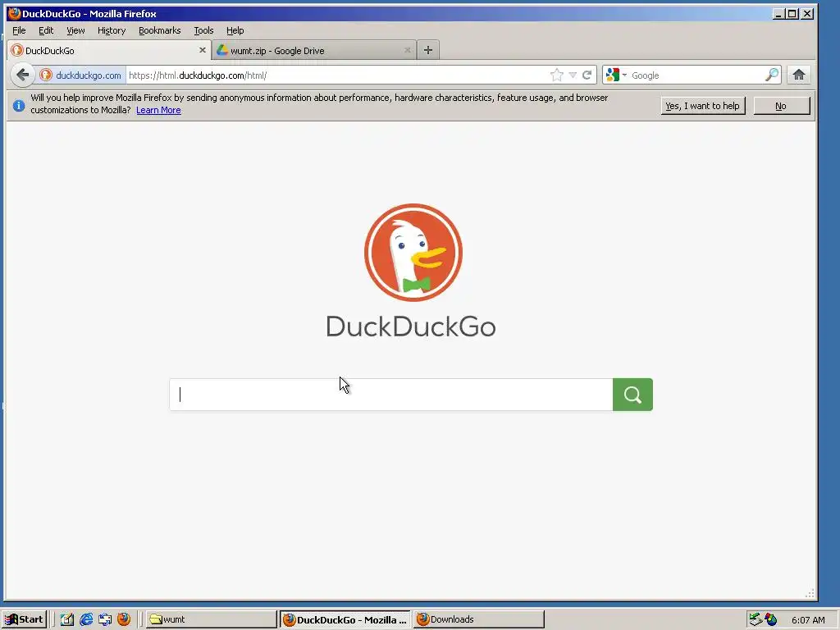Click the Firefox quick launch icon
Screen dimensions: 840x630
pyautogui.click(x=124, y=619)
